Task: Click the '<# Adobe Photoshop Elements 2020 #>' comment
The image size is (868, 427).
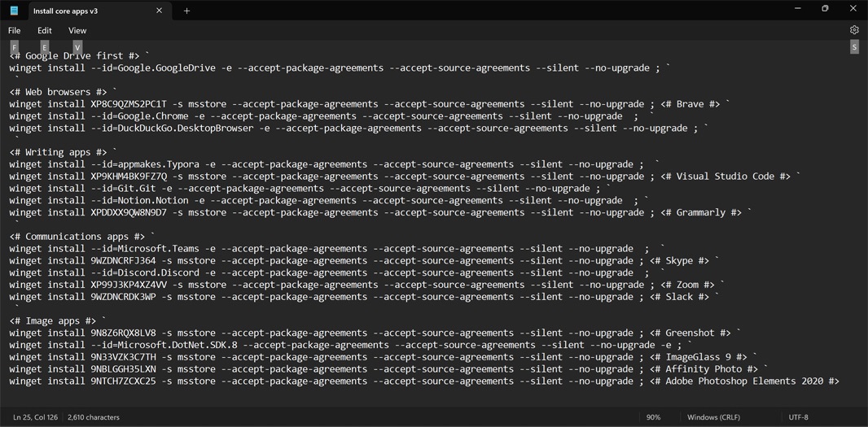Action: coord(744,381)
